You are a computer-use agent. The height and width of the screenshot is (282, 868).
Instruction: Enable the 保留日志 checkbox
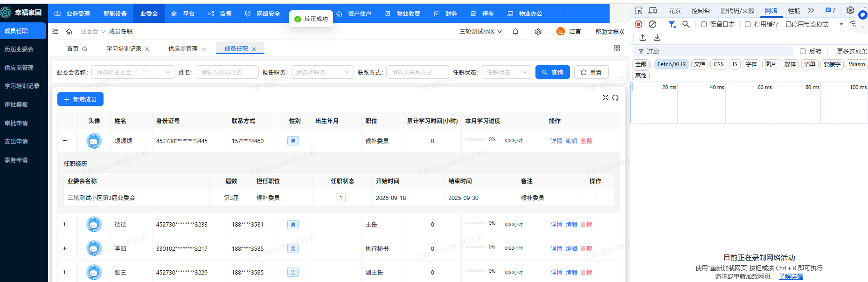[x=704, y=24]
